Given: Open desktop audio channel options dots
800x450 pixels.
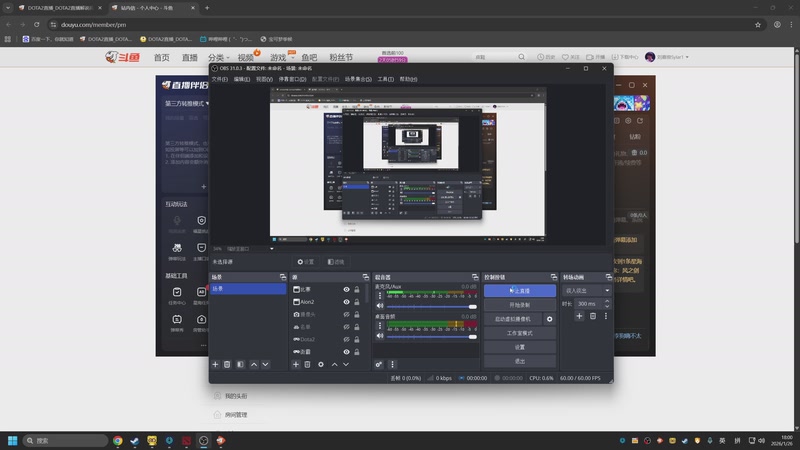Looking at the screenshot, I should (x=380, y=326).
